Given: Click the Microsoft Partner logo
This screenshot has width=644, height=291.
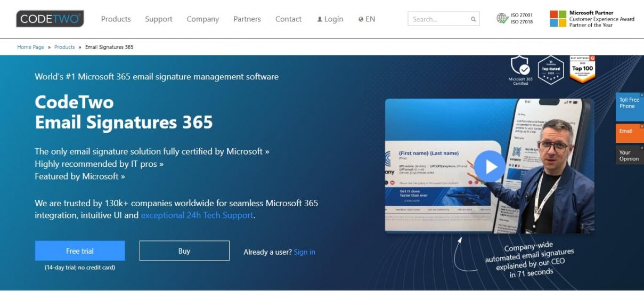Looking at the screenshot, I should click(558, 19).
